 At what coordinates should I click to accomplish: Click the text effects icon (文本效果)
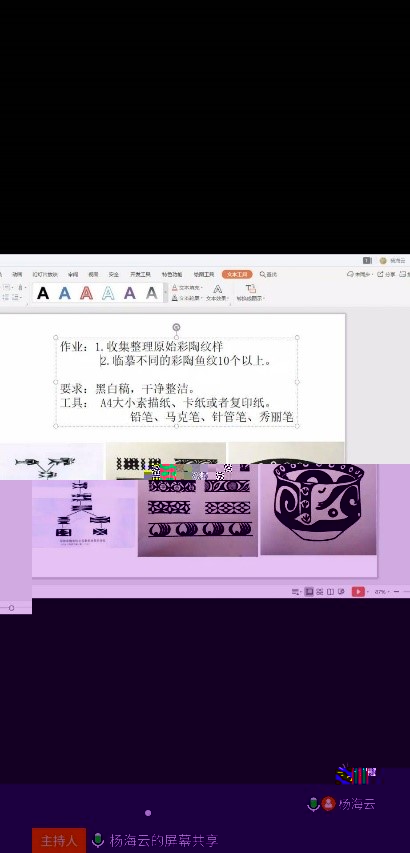pyautogui.click(x=218, y=293)
